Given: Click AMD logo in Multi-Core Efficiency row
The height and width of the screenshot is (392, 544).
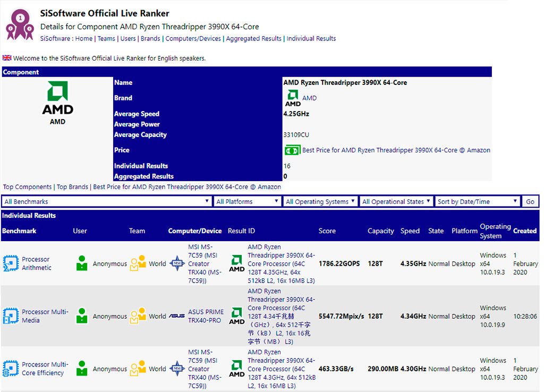Looking at the screenshot, I should [236, 369].
